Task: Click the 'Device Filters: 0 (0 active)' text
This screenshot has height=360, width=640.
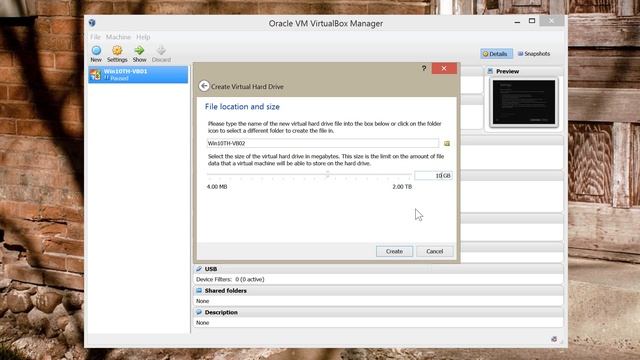Action: pos(230,280)
